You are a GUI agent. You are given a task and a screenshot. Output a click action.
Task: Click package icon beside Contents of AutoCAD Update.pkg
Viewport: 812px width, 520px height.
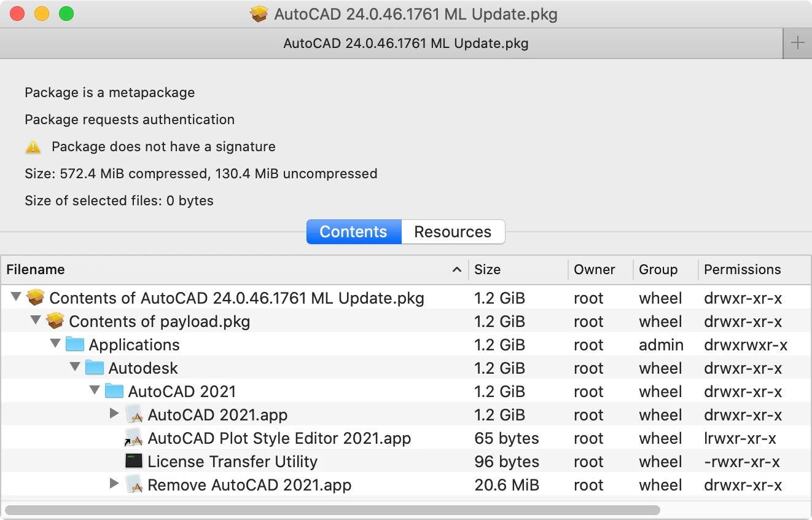36,298
